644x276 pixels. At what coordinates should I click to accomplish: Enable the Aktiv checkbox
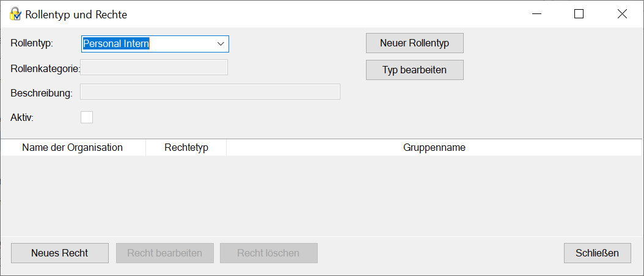pos(87,117)
